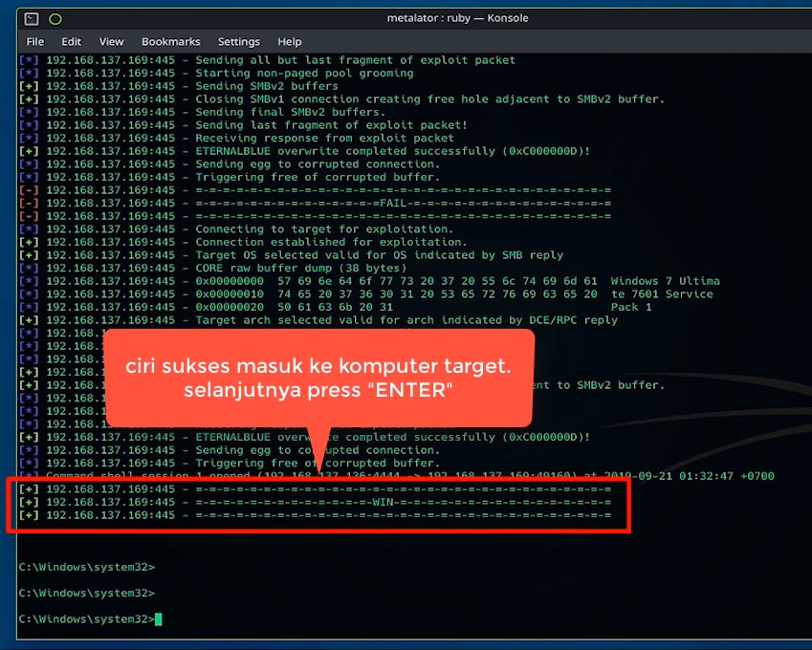Click the 'Command shell session 1 opened' line

coord(397,476)
